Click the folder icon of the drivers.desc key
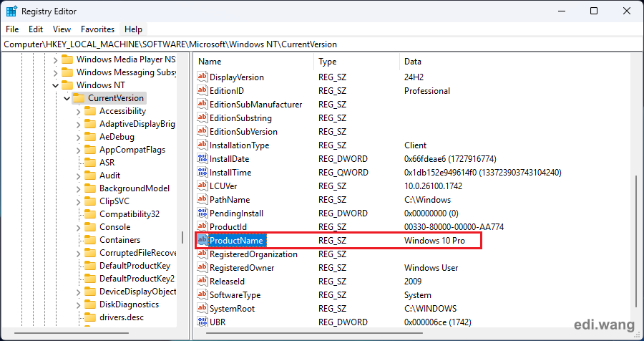 point(90,317)
